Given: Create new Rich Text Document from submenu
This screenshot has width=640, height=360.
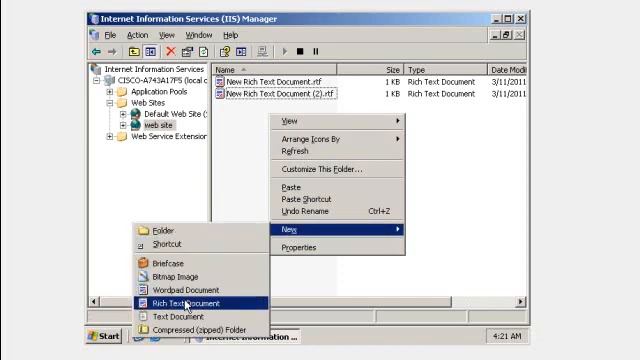Looking at the screenshot, I should pyautogui.click(x=201, y=303).
